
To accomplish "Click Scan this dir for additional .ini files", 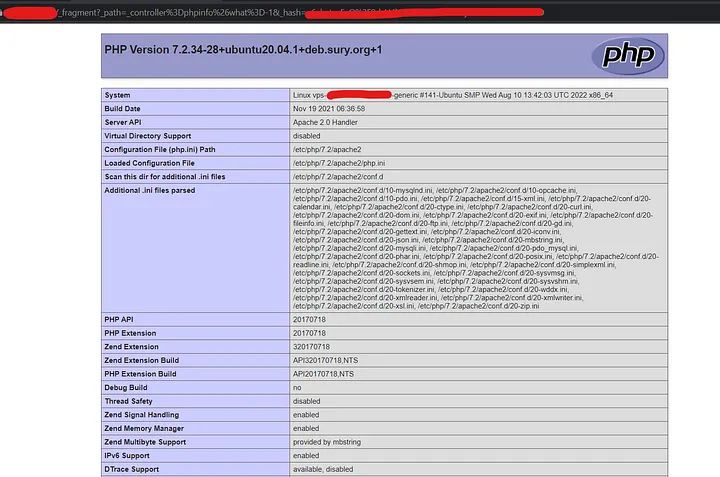I will [164, 177].
